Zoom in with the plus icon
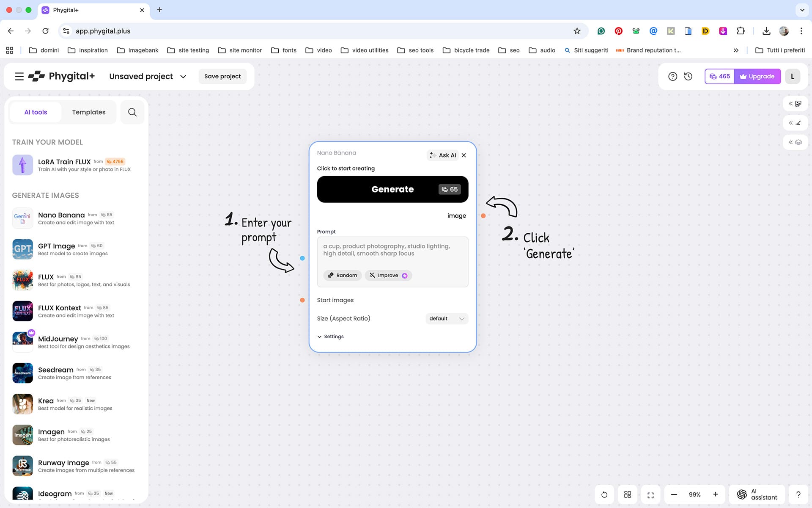The height and width of the screenshot is (508, 812). (x=716, y=494)
